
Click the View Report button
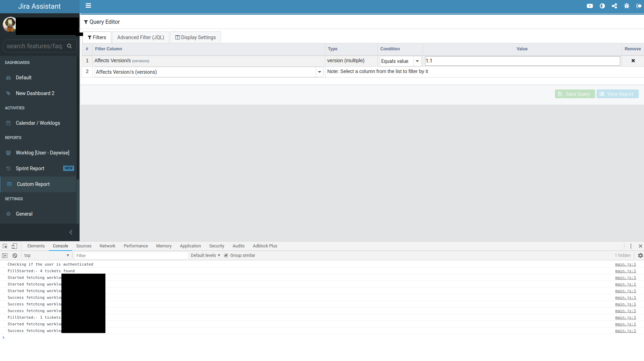coord(617,94)
